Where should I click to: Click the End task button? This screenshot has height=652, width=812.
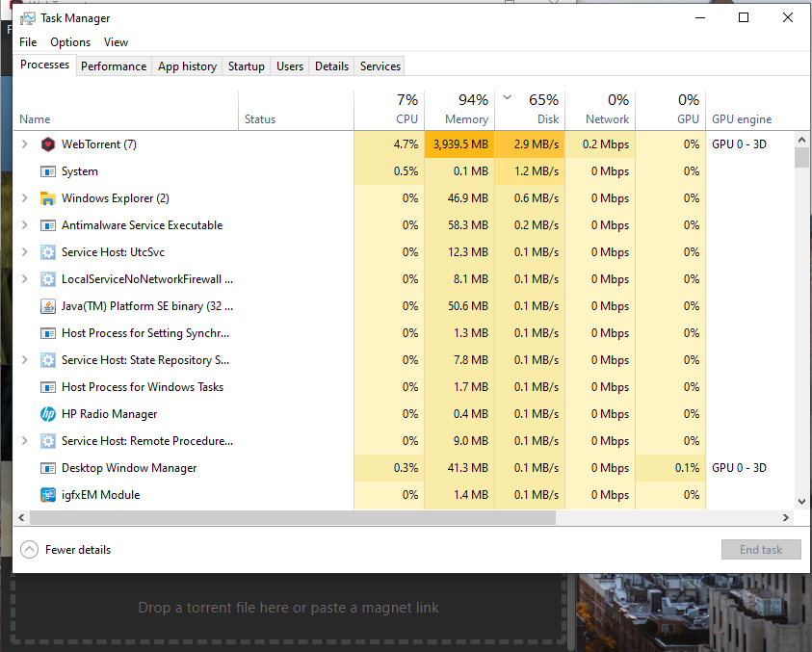coord(761,550)
